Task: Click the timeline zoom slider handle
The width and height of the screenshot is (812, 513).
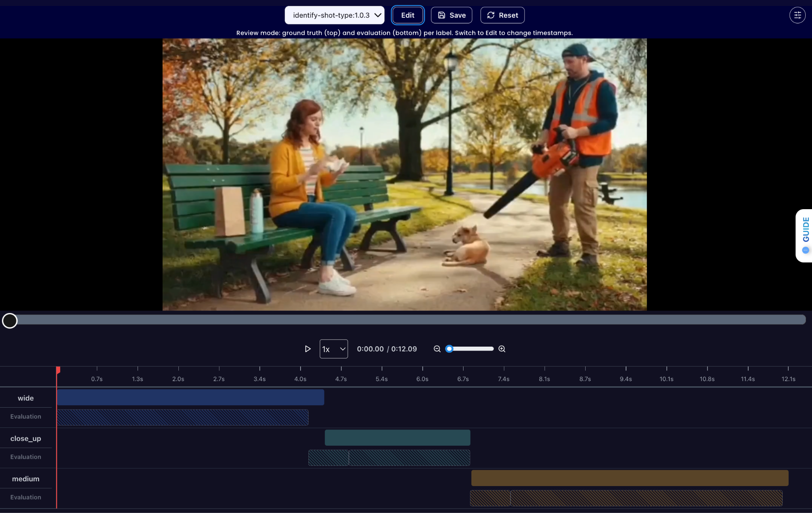Action: (x=449, y=349)
